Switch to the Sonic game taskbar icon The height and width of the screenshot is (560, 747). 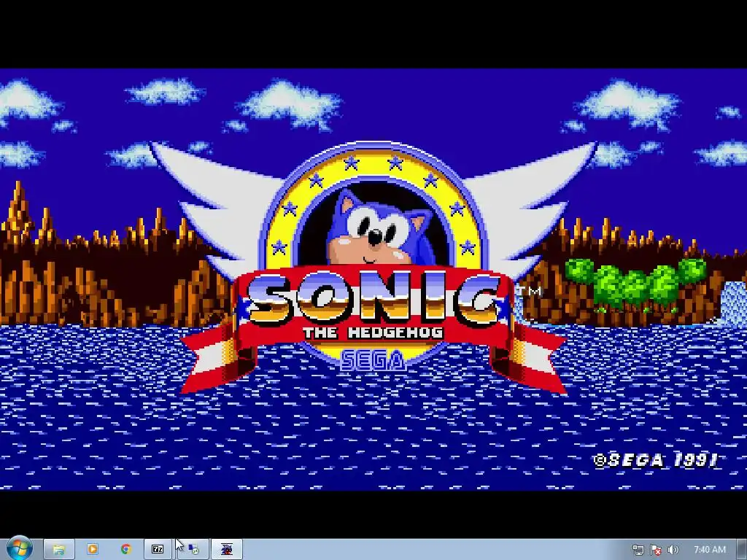[227, 550]
